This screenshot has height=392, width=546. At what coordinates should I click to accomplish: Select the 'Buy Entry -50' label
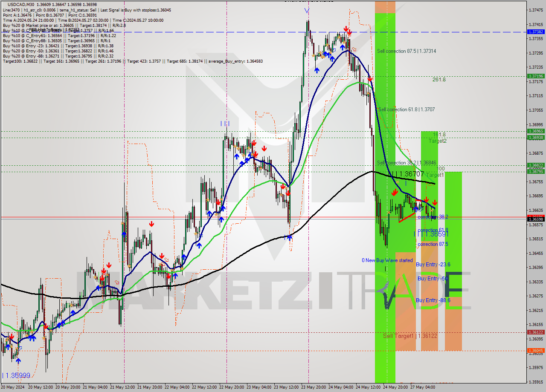tap(433, 279)
